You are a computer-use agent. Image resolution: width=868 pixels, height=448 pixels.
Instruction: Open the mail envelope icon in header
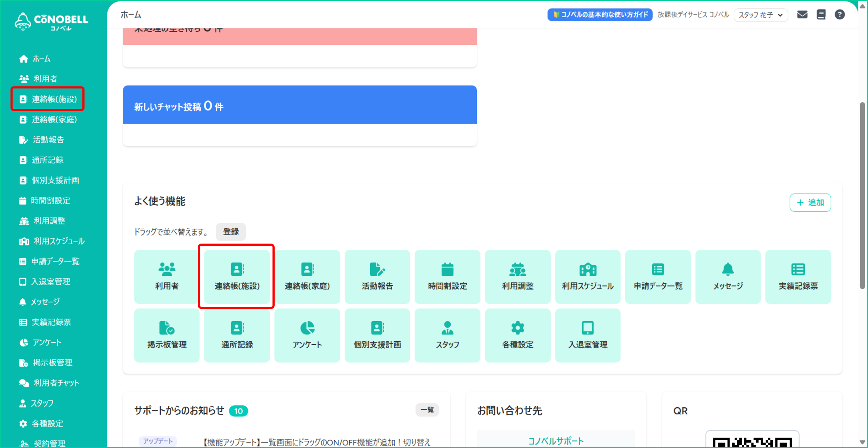tap(802, 15)
